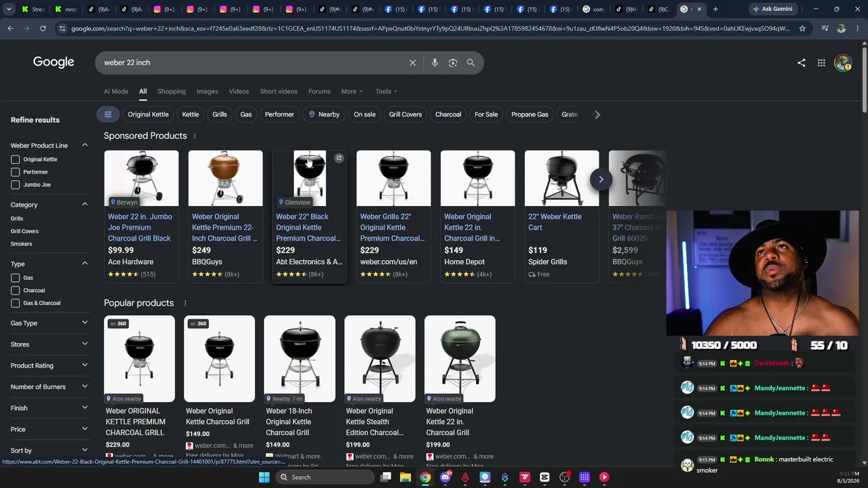
Task: Open Sponsored Products three-dot menu
Action: point(195,136)
